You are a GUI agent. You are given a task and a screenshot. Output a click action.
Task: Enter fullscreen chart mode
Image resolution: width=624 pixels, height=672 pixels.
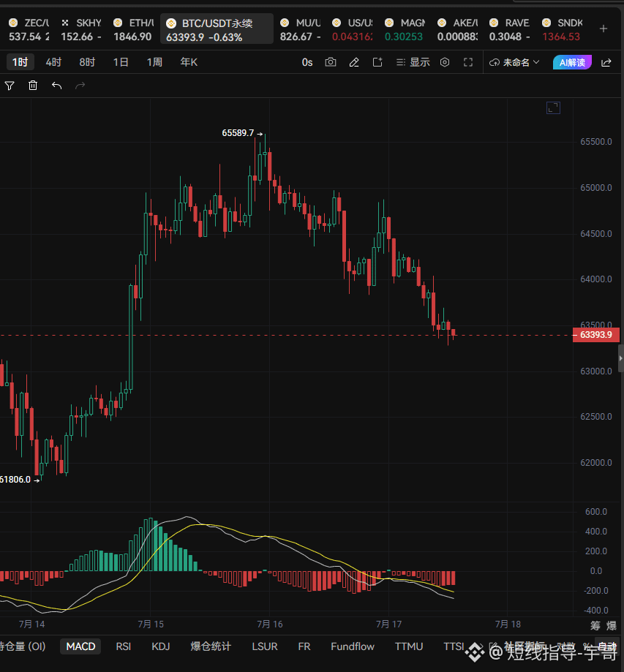pos(468,63)
